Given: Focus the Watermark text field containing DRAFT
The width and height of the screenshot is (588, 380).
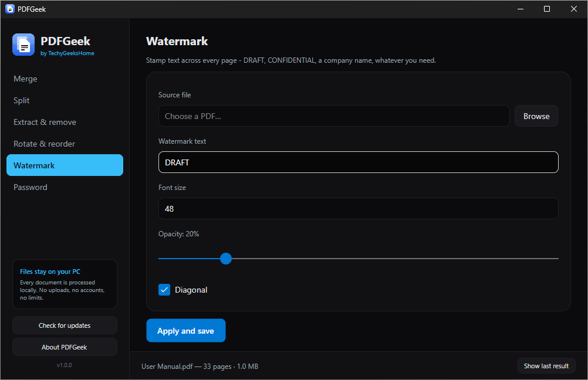Looking at the screenshot, I should coord(358,162).
